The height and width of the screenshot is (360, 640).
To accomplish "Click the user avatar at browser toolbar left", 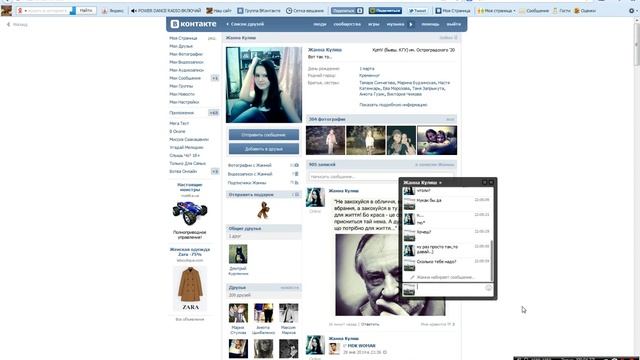I will click(x=6, y=11).
